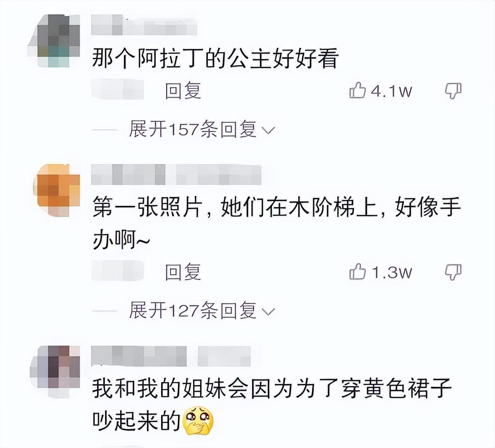Like the Aladdin princess comment
Screen dimensions: 495x448
coord(357,90)
